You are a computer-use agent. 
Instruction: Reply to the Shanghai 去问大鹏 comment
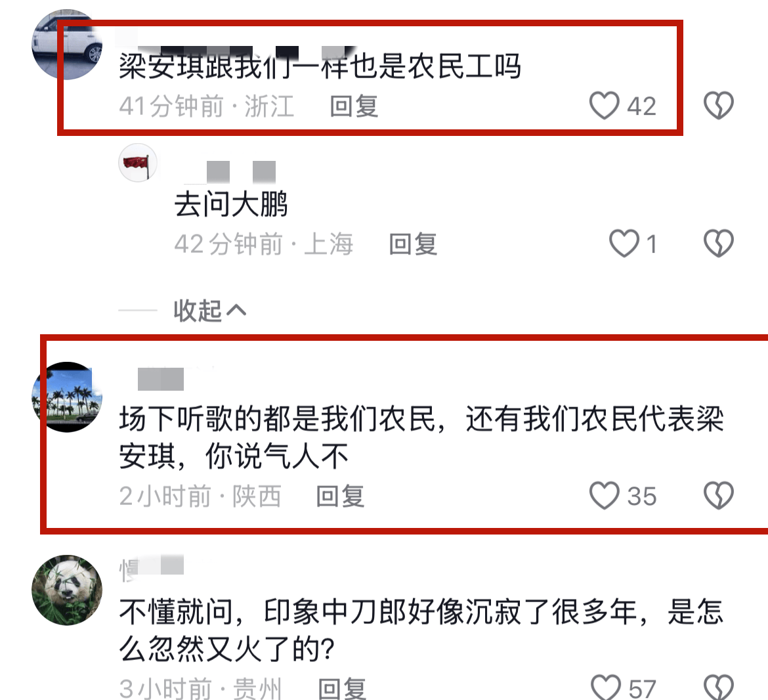point(413,244)
